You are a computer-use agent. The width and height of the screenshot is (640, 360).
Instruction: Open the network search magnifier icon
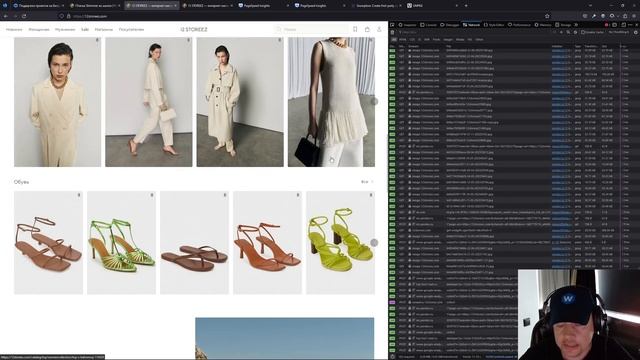568,32
